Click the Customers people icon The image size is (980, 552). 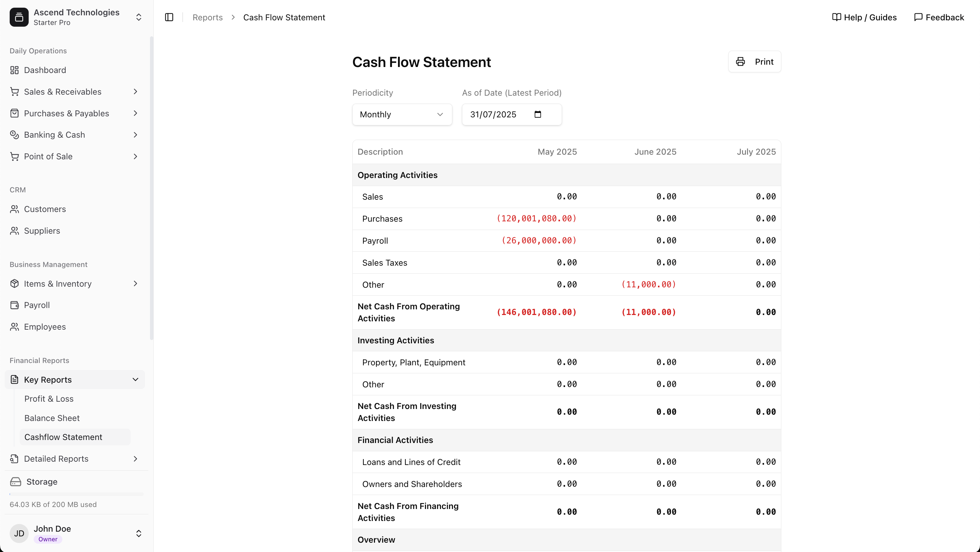tap(14, 209)
